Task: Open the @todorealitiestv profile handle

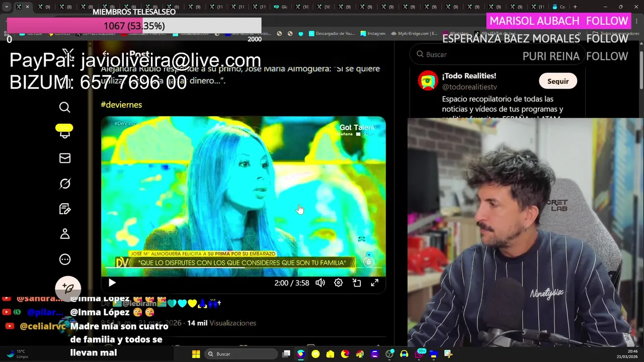Action: (x=469, y=87)
